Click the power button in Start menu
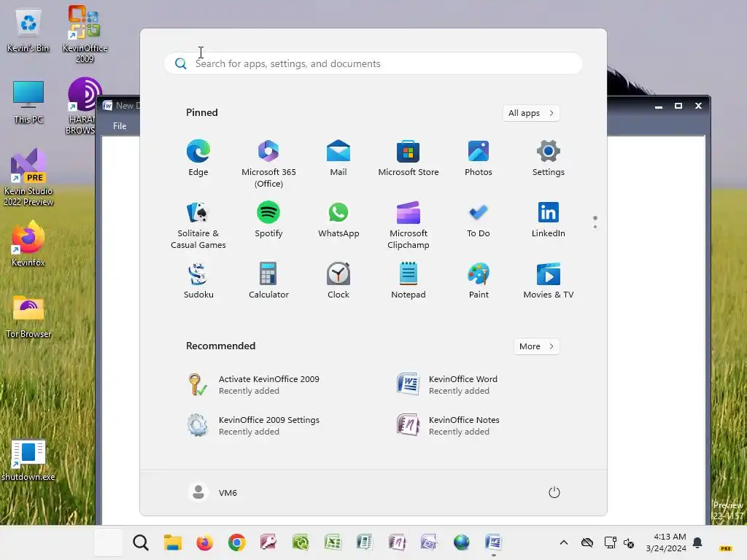 coord(554,492)
